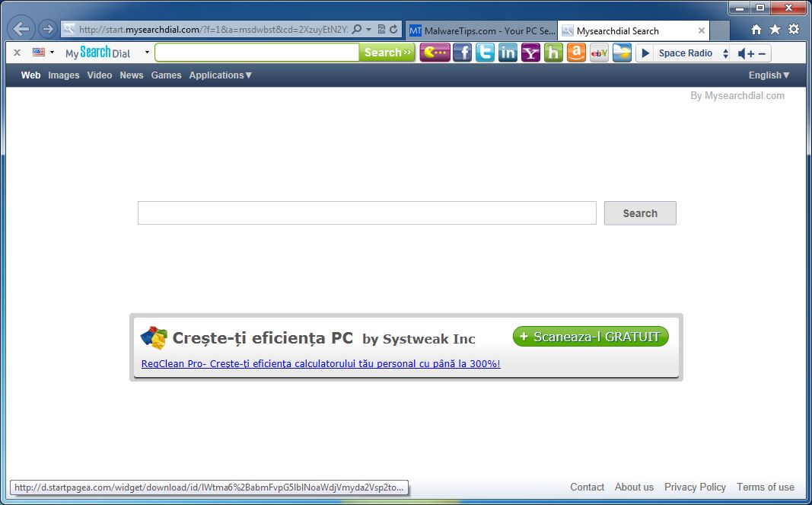Go forward with the browser forward arrow
The image size is (812, 505).
point(48,30)
